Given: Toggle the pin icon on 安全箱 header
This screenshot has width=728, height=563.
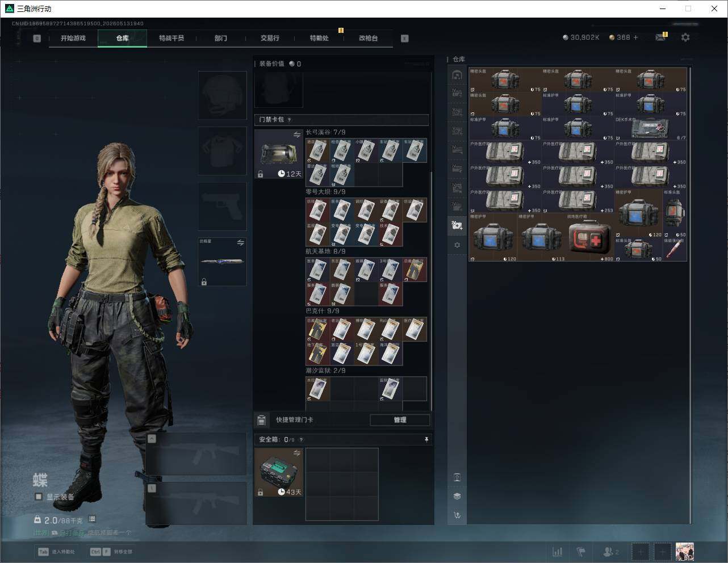Looking at the screenshot, I should 426,439.
